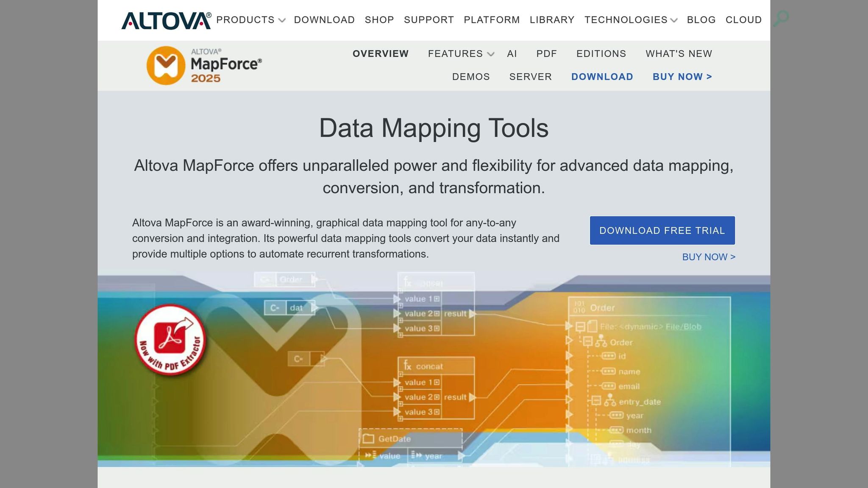The width and height of the screenshot is (868, 488).
Task: Go to Shop in top navigation
Action: 379,20
